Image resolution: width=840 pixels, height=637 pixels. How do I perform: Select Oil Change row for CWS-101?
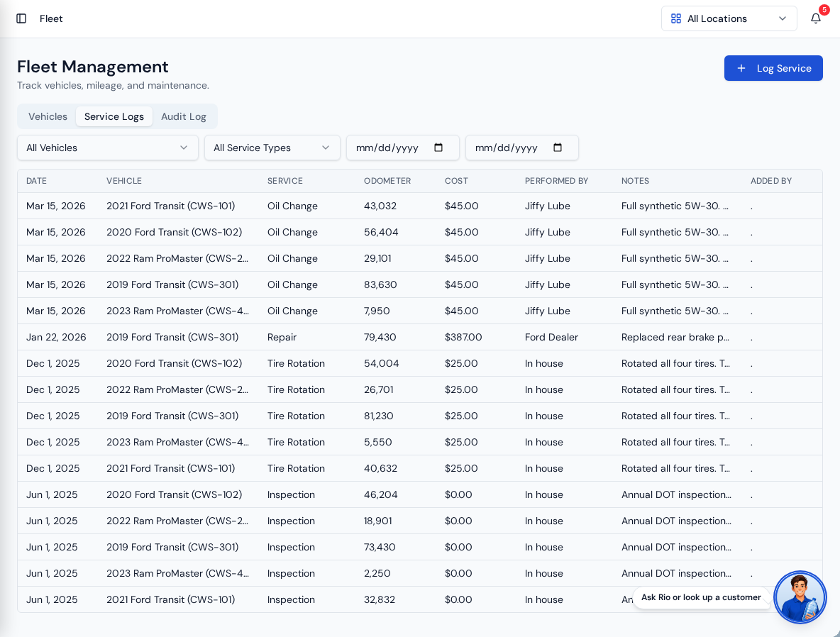[x=420, y=206]
